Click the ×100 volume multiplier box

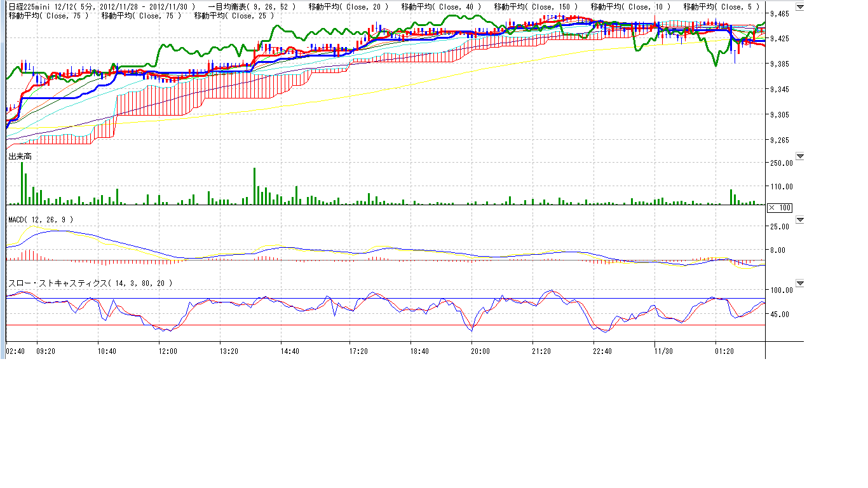[x=780, y=208]
